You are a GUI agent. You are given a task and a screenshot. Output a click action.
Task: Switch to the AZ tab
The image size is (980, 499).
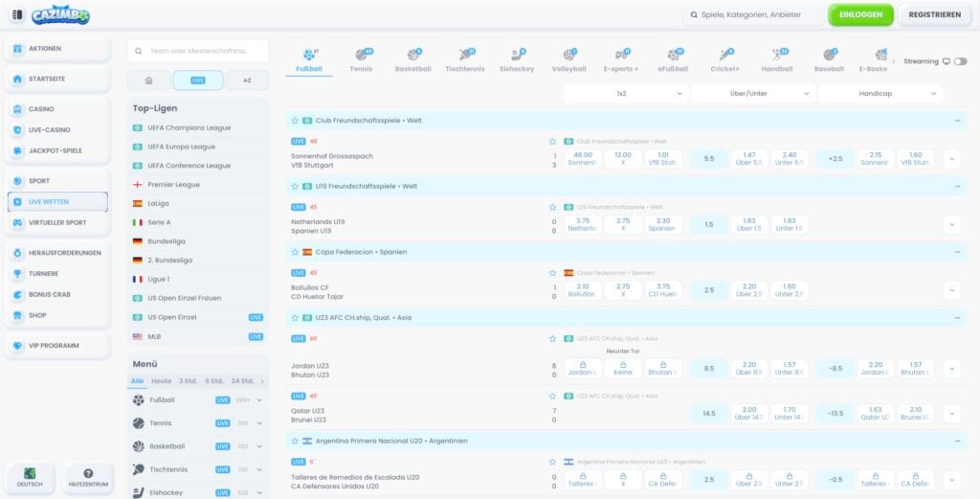(x=247, y=80)
